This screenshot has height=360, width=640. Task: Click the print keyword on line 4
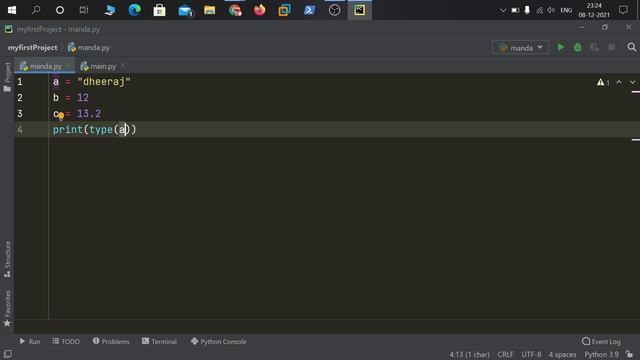[x=68, y=130]
